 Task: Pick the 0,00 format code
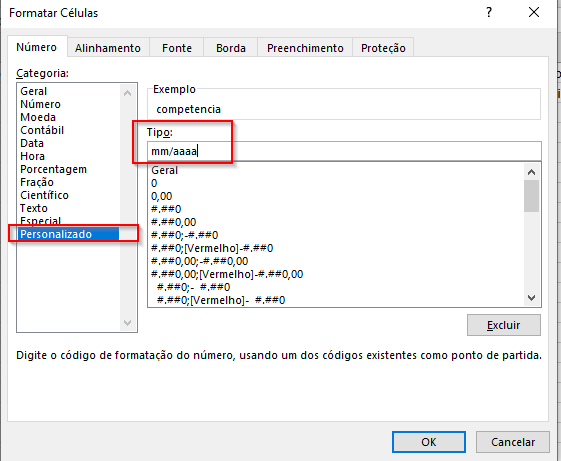click(x=162, y=196)
